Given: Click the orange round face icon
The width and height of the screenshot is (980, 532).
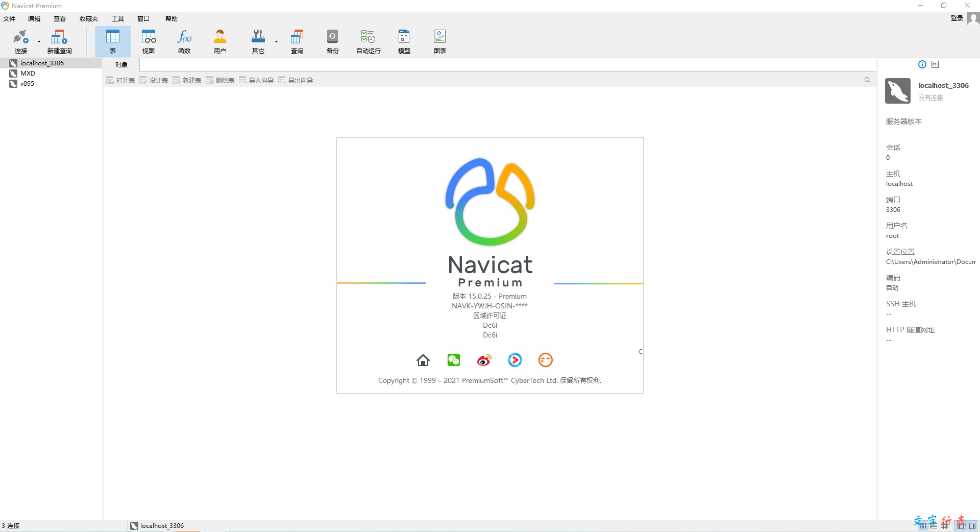Looking at the screenshot, I should (x=546, y=360).
